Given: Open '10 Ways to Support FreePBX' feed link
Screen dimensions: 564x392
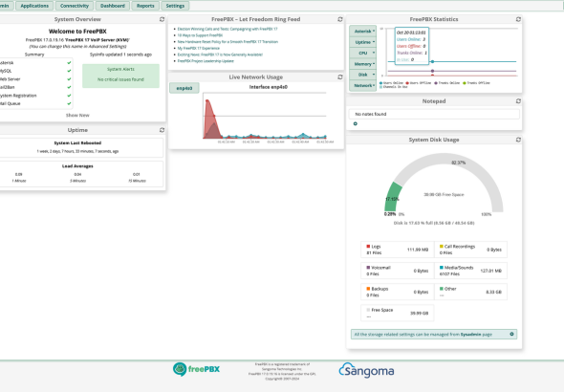Looking at the screenshot, I should [x=200, y=35].
